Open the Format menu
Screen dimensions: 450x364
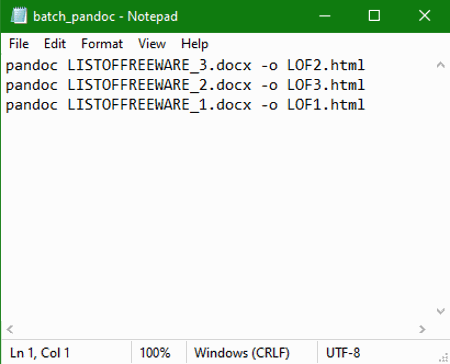click(102, 44)
